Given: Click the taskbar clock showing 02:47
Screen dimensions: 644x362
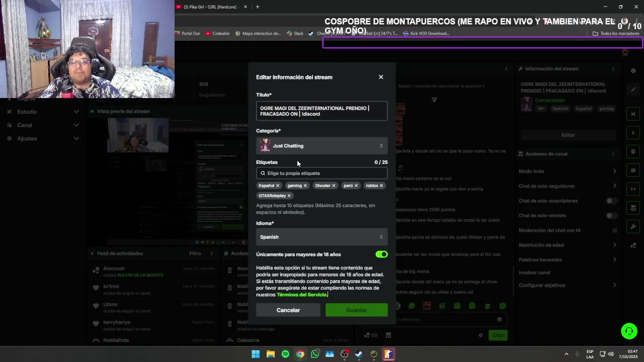Looking at the screenshot, I should tap(629, 354).
